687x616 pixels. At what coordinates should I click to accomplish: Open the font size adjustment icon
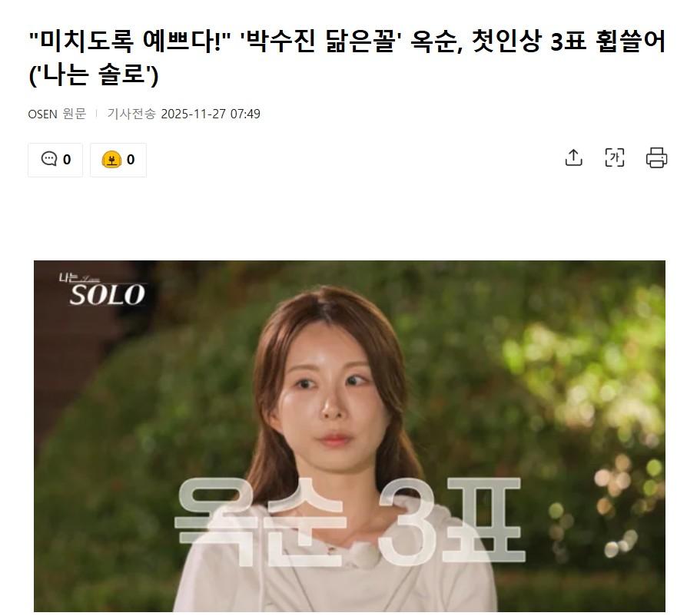(x=614, y=157)
